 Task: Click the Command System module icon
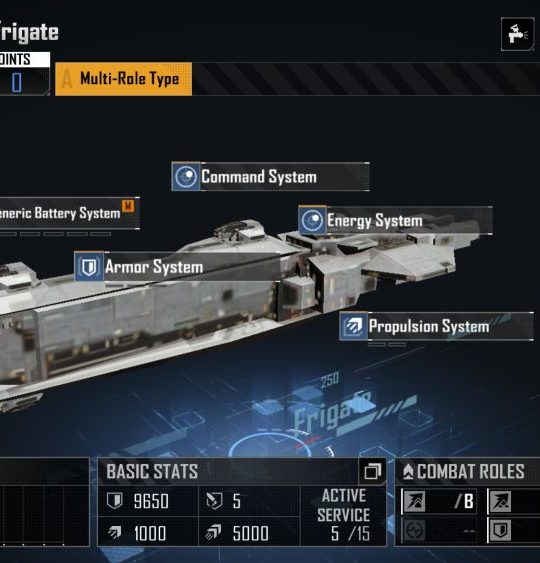(186, 176)
